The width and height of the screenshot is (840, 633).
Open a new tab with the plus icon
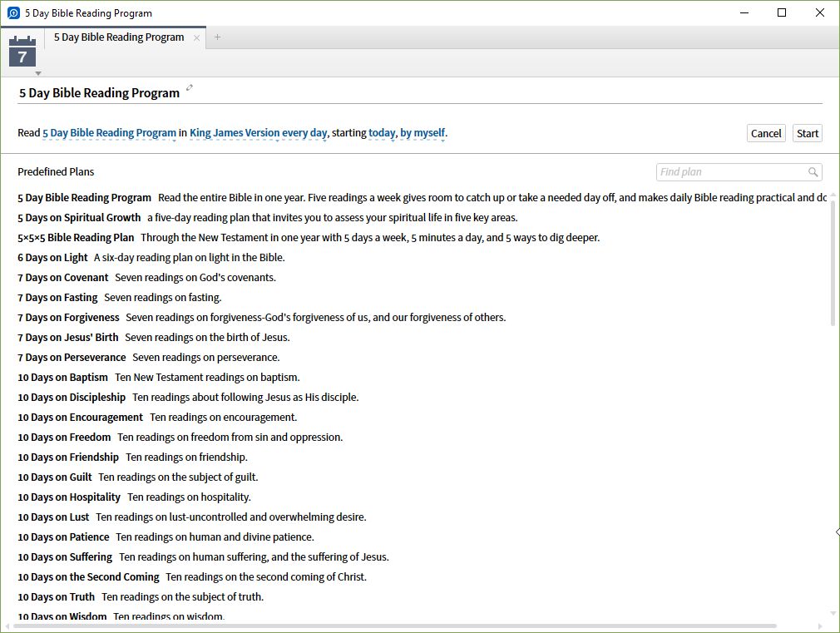216,37
